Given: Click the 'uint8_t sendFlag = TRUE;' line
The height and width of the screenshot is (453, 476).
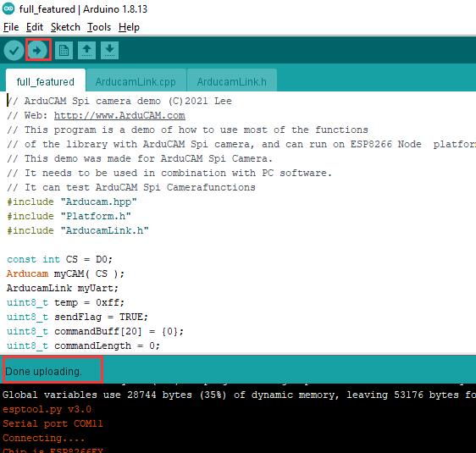Looking at the screenshot, I should pyautogui.click(x=77, y=317).
